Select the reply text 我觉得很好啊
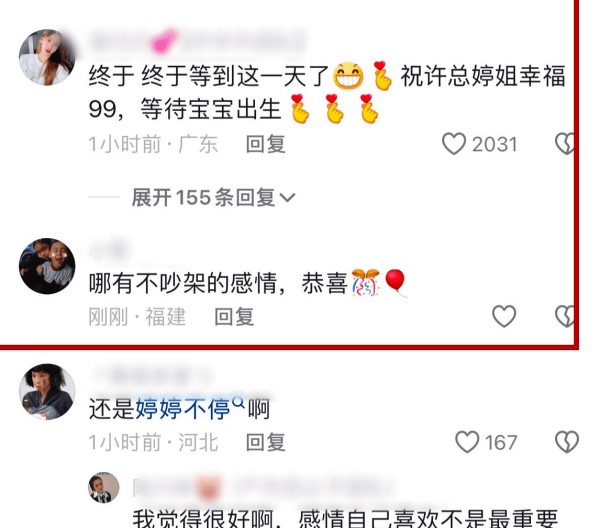The height and width of the screenshot is (528, 600). tap(203, 519)
